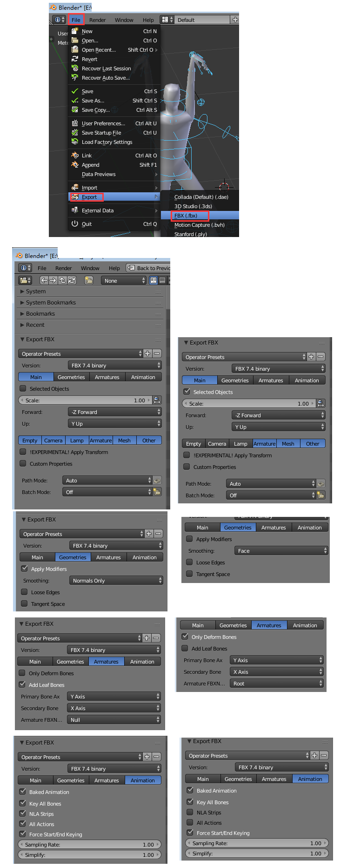Open Info editor selector in the file browser window

pyautogui.click(x=25, y=268)
